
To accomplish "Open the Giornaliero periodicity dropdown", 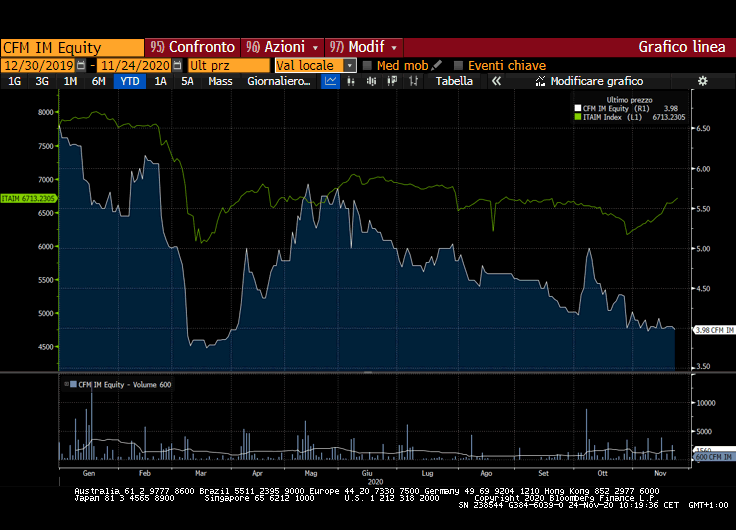I will [279, 81].
